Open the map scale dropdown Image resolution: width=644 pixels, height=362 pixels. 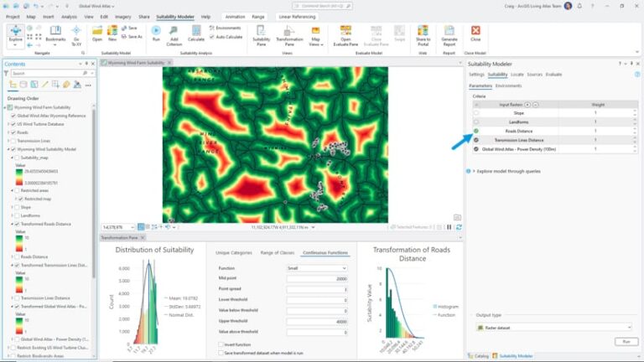(x=132, y=227)
